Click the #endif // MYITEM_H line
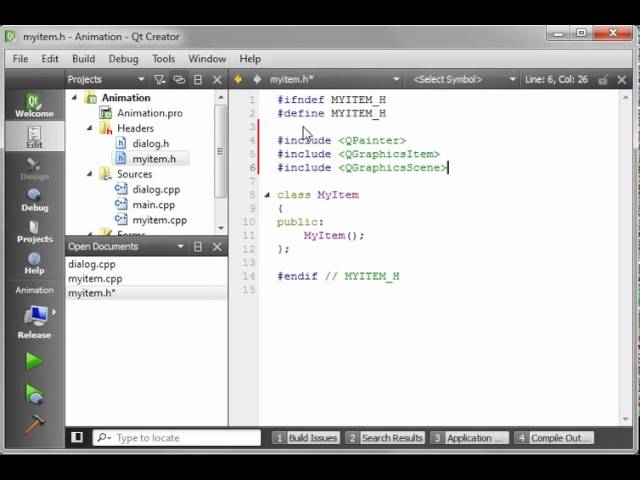 point(338,276)
